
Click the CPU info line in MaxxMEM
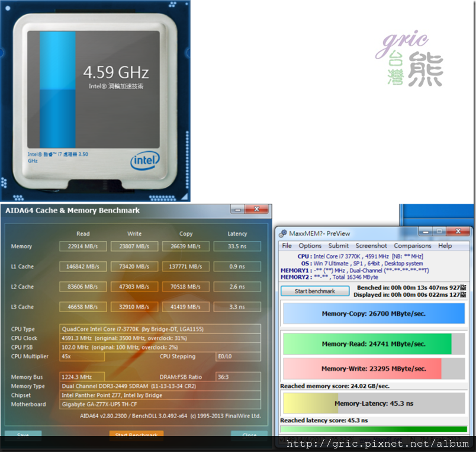(x=361, y=257)
